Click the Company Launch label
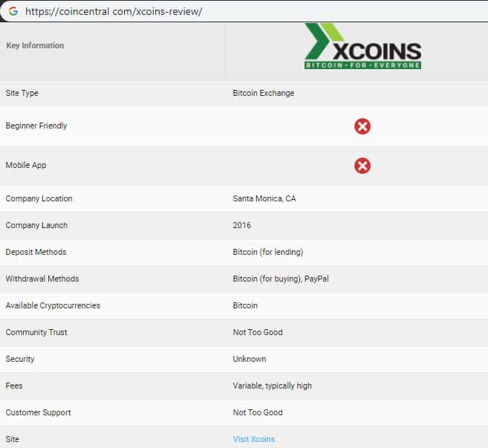 coord(36,225)
